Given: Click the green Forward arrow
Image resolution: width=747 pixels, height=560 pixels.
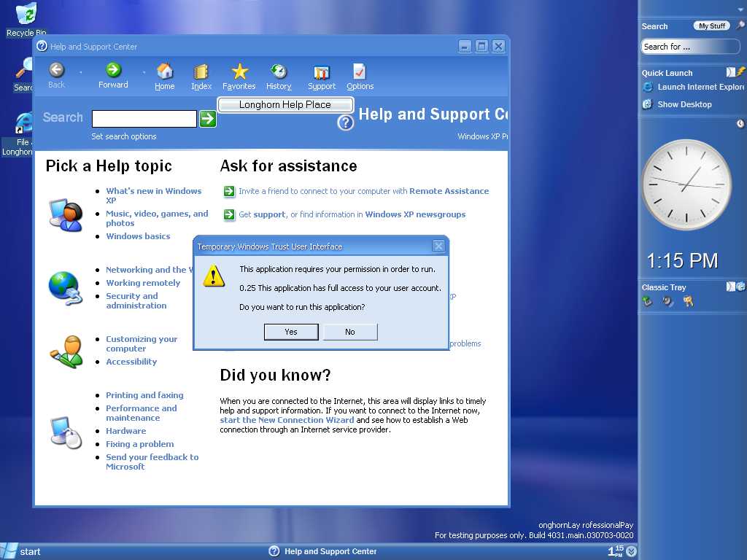Looking at the screenshot, I should tap(113, 70).
